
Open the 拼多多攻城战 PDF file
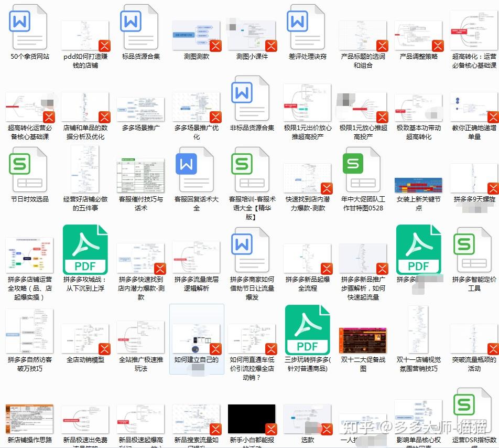[85, 250]
